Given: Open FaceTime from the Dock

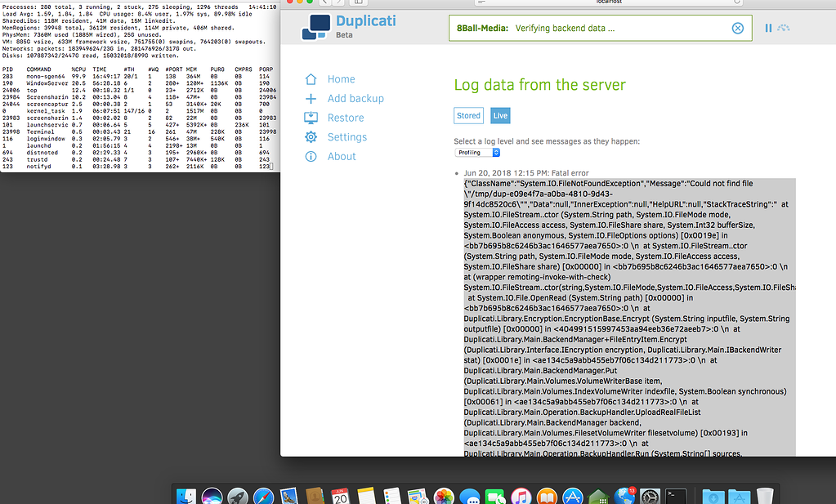Looking at the screenshot, I should pos(494,496).
